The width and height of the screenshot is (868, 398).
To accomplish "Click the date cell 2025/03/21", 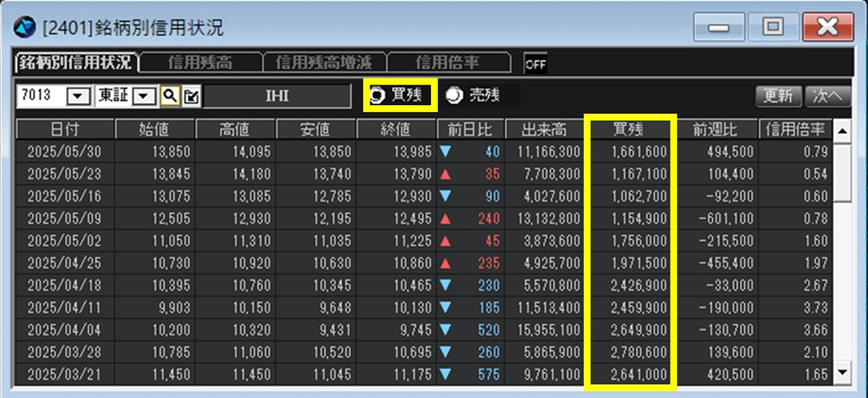I will pyautogui.click(x=65, y=373).
